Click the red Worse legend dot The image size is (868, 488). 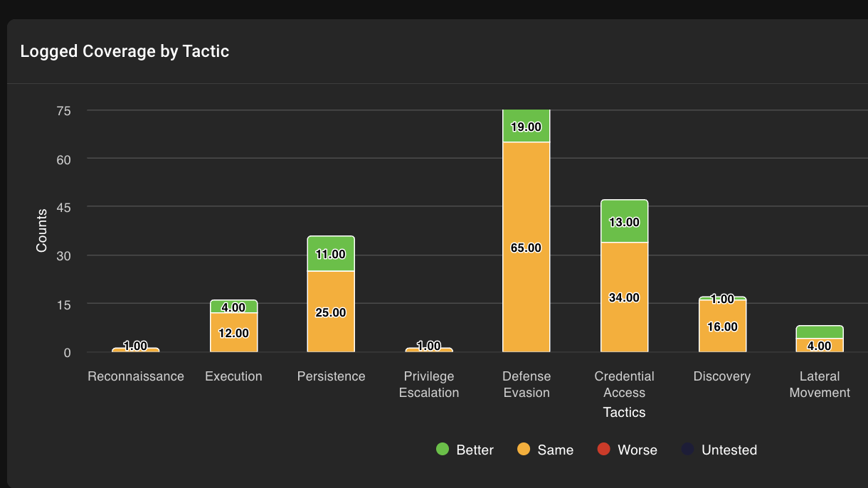pyautogui.click(x=604, y=450)
